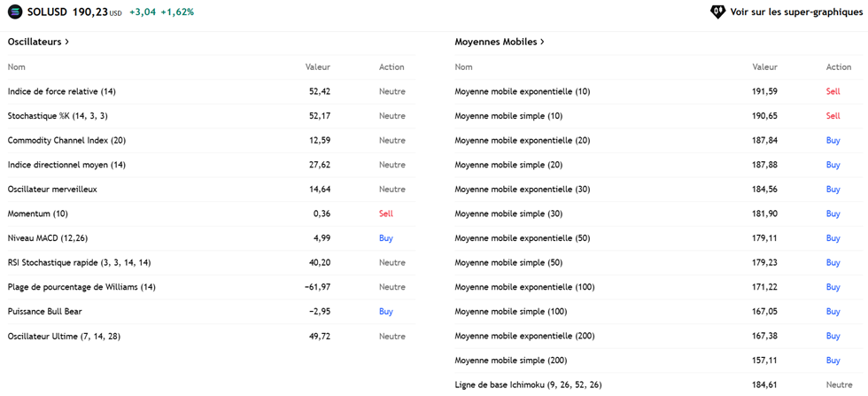This screenshot has height=396, width=868.
Task: Select Commodity Channel Index (20) row
Action: click(x=66, y=140)
